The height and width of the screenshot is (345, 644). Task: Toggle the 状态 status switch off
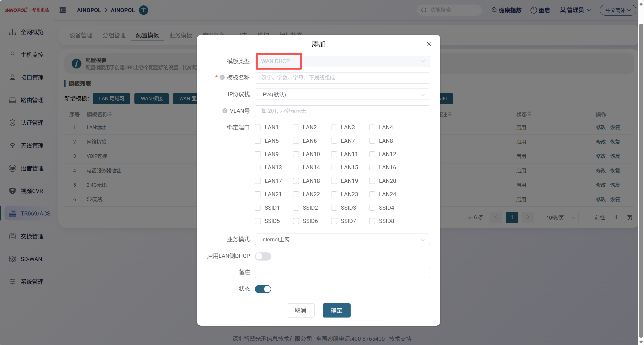263,289
